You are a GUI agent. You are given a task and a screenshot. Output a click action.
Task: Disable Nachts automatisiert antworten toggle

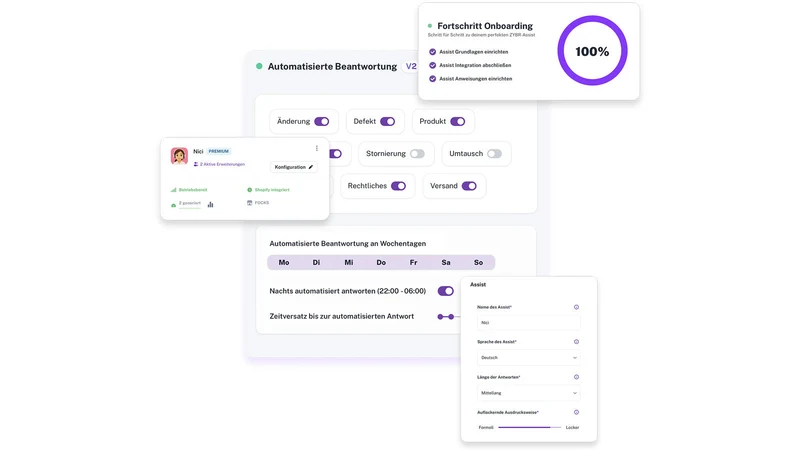(x=445, y=291)
